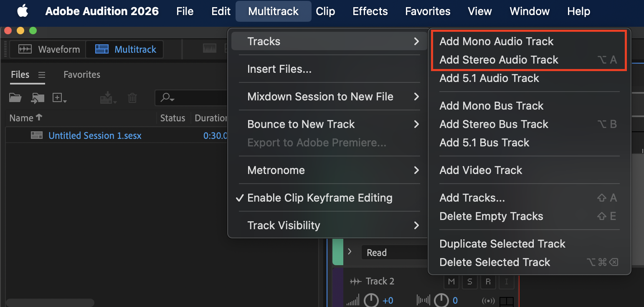Open the Help menu
Image resolution: width=644 pixels, height=307 pixels.
(x=578, y=11)
